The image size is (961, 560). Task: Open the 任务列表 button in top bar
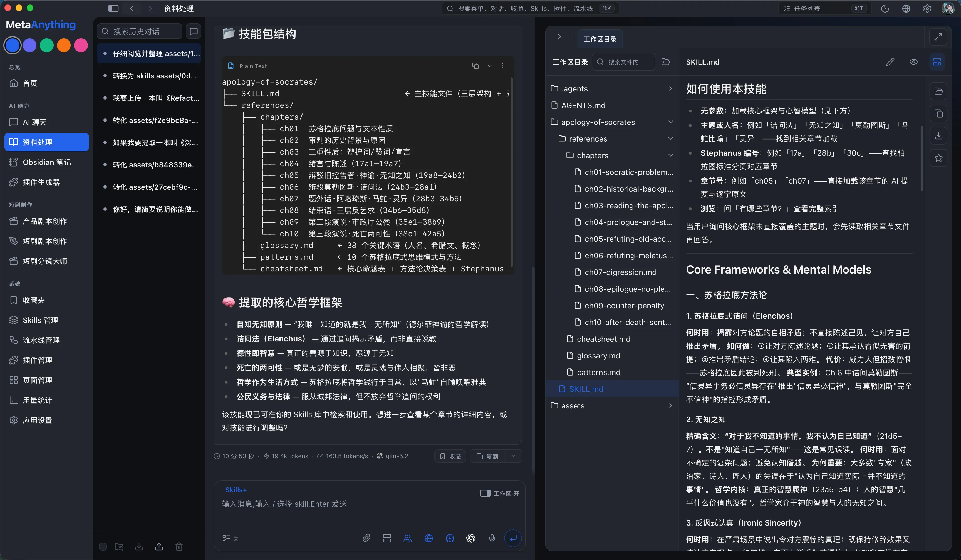824,8
